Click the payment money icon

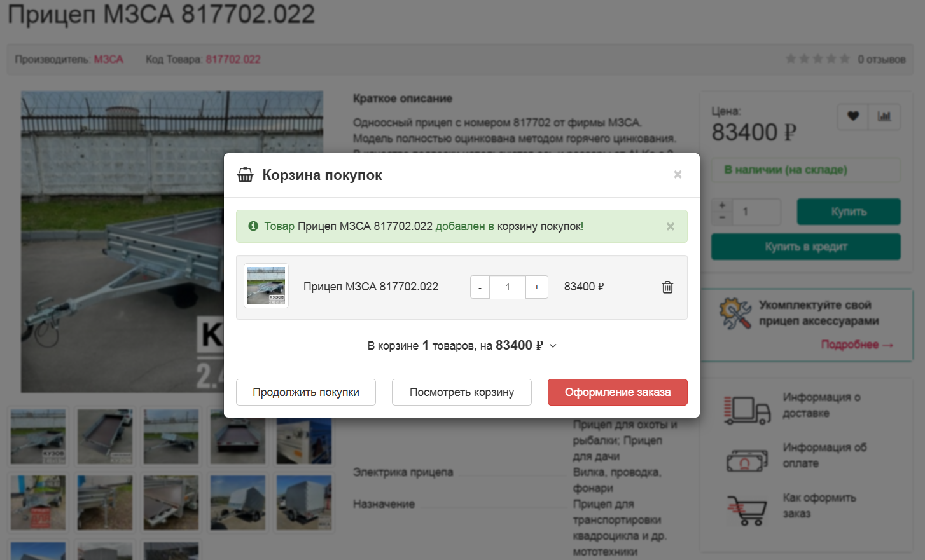[x=746, y=460]
